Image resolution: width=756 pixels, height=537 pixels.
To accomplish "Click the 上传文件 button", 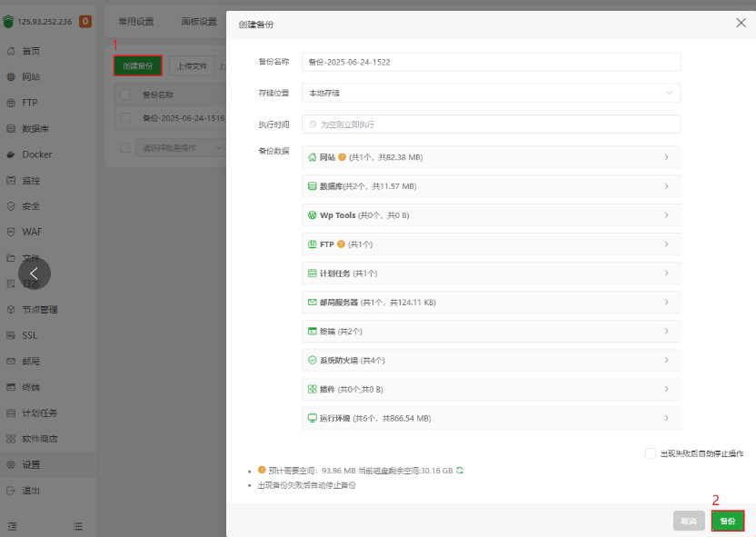I will [x=192, y=65].
